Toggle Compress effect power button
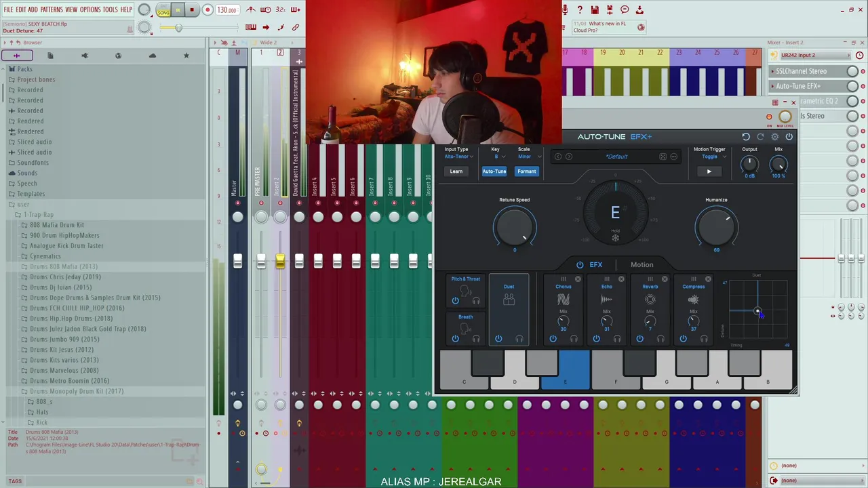Viewport: 868px width, 488px height. [683, 339]
